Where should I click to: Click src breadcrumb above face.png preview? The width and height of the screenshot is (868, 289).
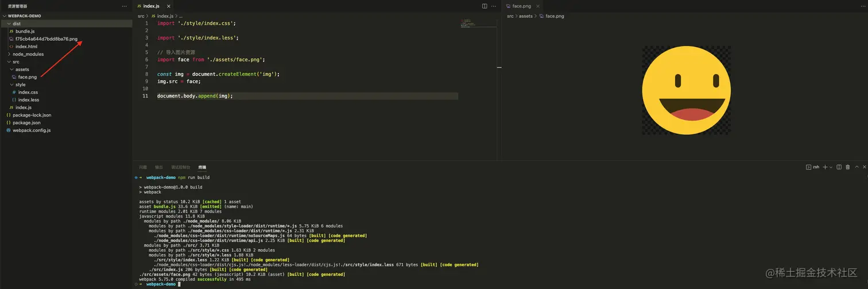510,16
